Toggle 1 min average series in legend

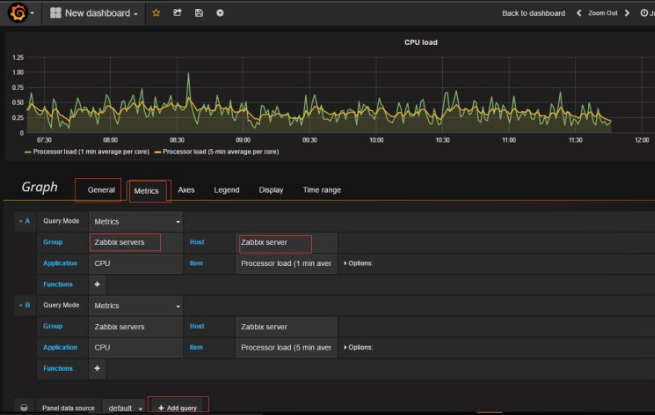(x=91, y=152)
